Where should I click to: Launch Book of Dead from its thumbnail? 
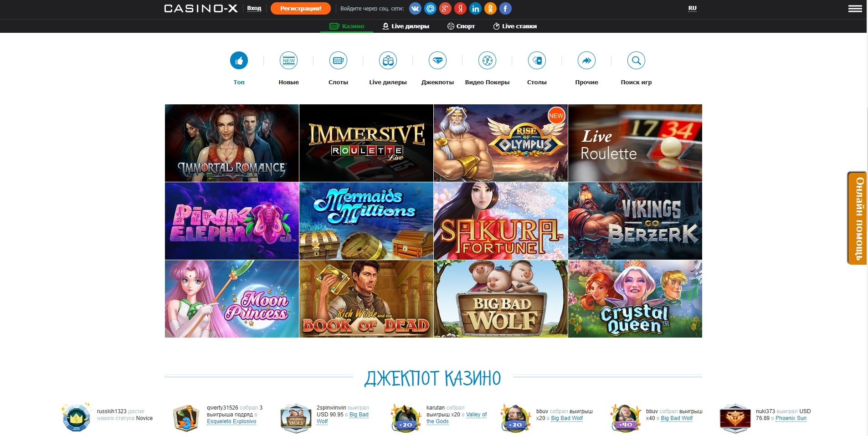tap(366, 299)
